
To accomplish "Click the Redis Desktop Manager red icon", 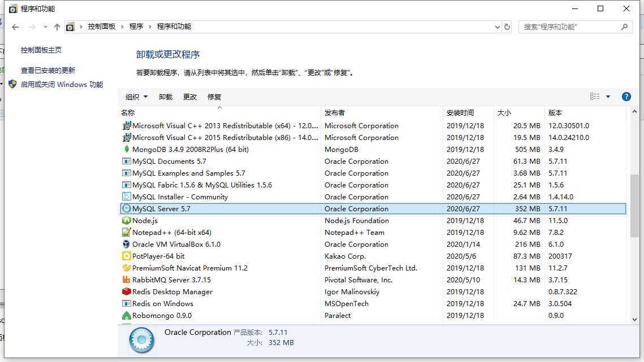I will click(127, 292).
